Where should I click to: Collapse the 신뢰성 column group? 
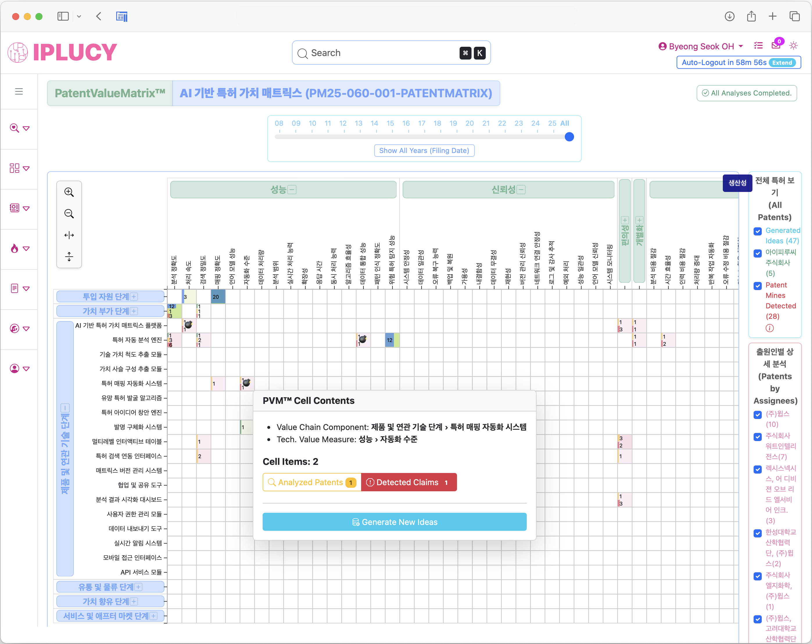click(521, 190)
